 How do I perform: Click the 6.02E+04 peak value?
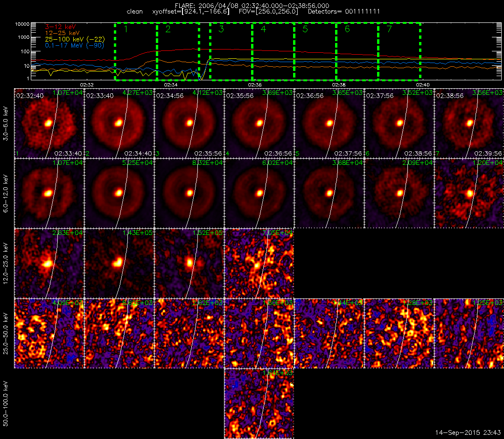[278, 163]
